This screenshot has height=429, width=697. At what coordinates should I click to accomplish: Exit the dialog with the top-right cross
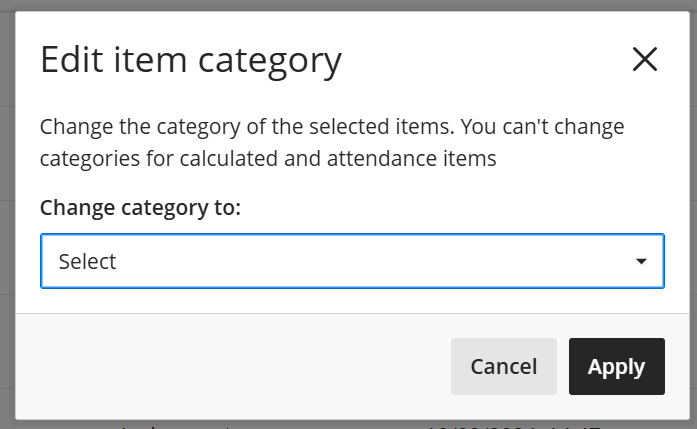(x=645, y=60)
